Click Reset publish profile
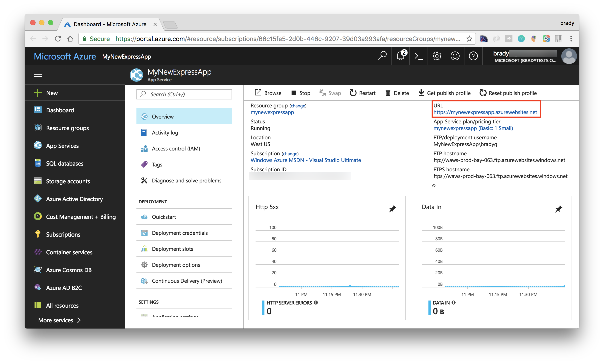Screen dimensions: 604x364 pyautogui.click(x=508, y=93)
